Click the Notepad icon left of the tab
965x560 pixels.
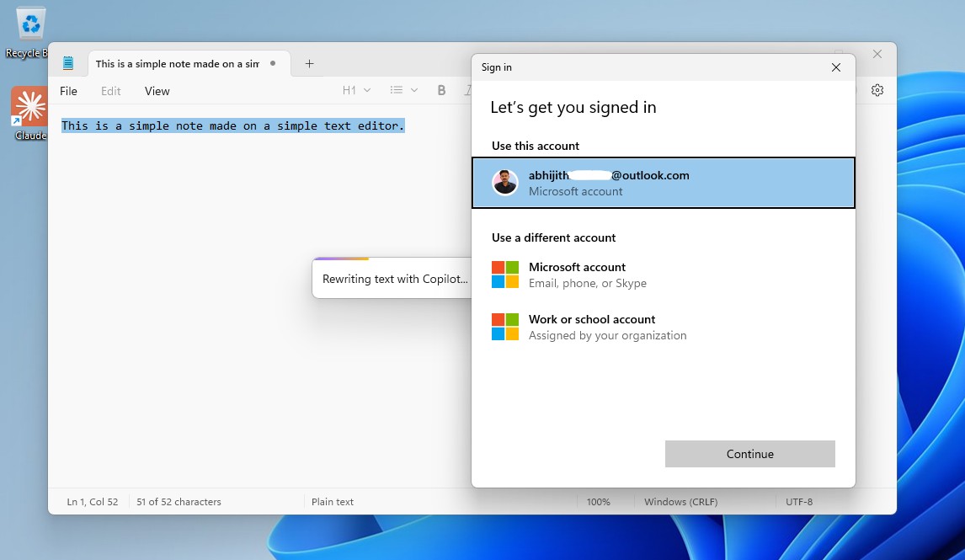68,62
